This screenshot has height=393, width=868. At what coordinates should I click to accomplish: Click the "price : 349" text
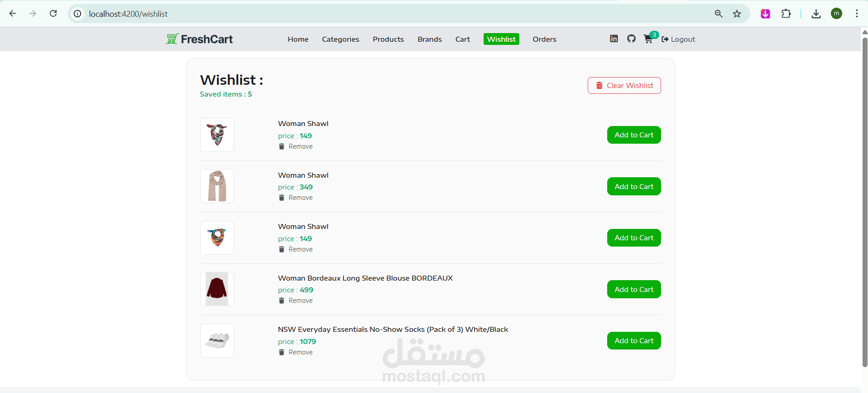(x=295, y=187)
